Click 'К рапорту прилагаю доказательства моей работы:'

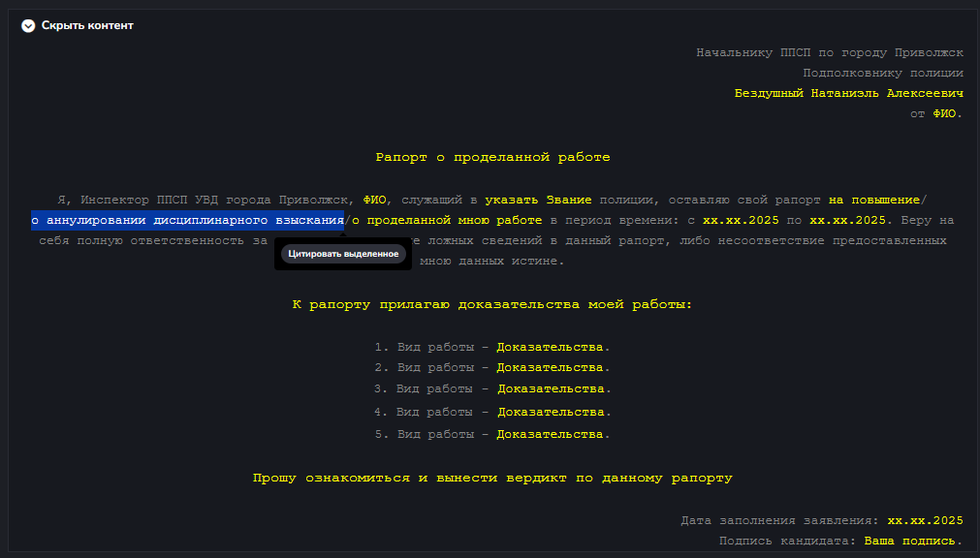pyautogui.click(x=492, y=305)
